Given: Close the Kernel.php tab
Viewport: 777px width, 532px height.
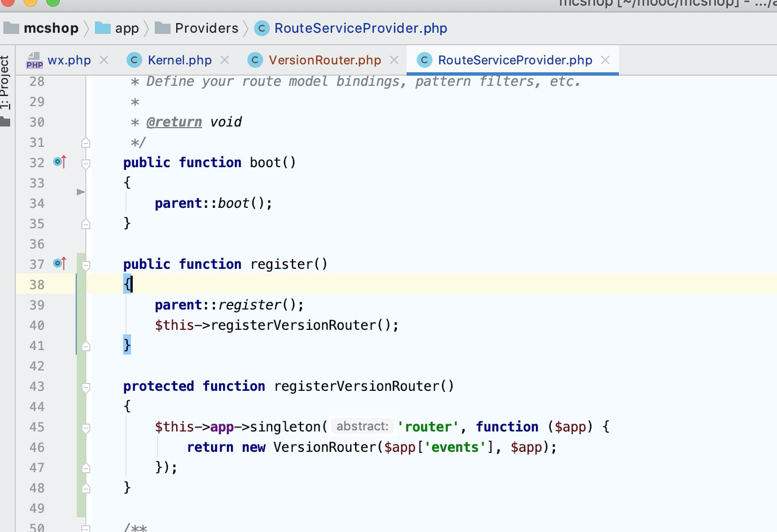Looking at the screenshot, I should pyautogui.click(x=225, y=60).
